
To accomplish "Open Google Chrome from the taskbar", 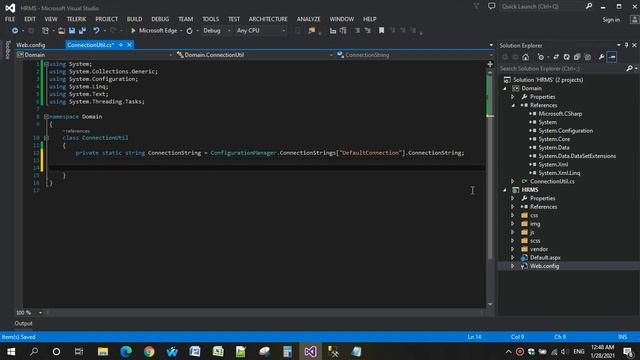I will pyautogui.click(x=149, y=351).
